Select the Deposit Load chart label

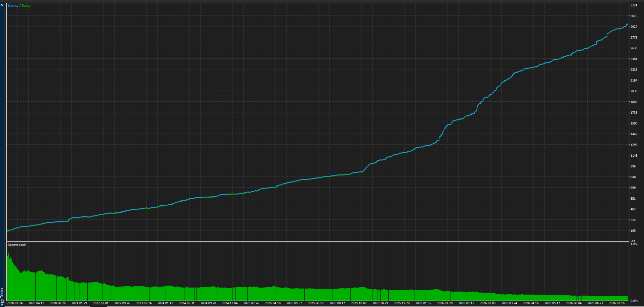(x=17, y=245)
